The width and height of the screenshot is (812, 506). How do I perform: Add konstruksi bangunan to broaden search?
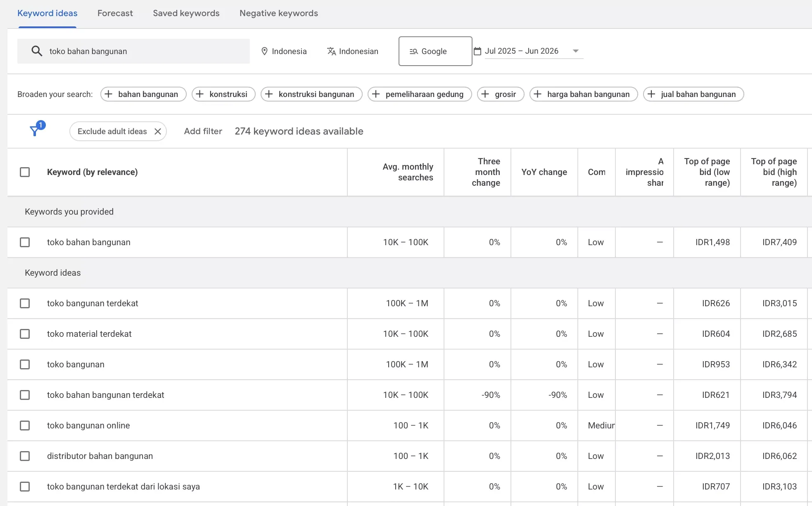311,94
